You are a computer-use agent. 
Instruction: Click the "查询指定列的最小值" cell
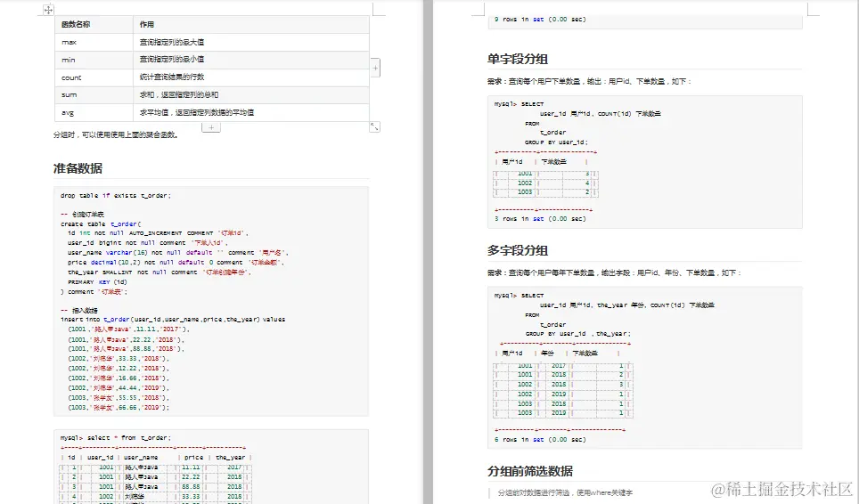pyautogui.click(x=251, y=60)
